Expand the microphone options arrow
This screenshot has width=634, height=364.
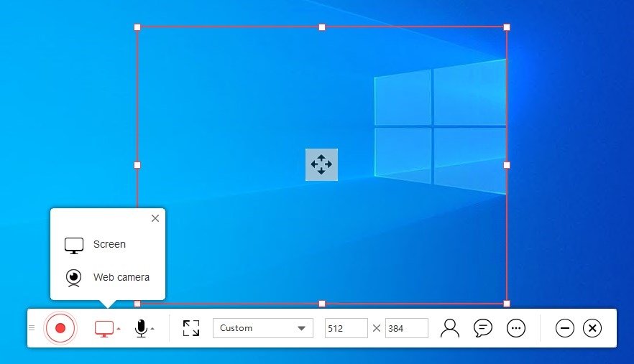point(152,329)
